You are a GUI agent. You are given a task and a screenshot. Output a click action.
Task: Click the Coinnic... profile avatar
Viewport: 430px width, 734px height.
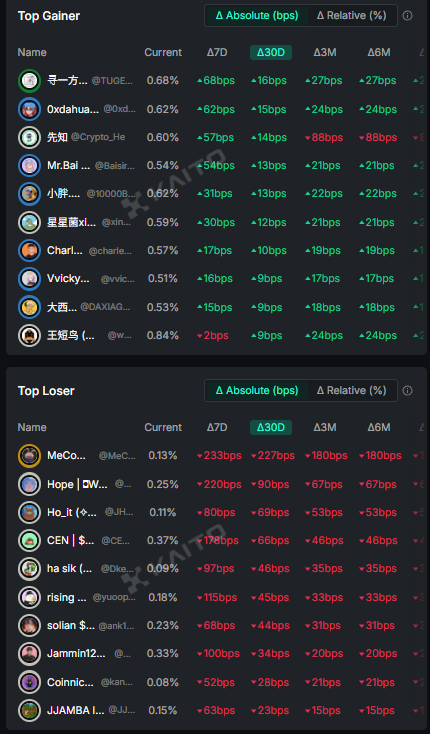(29, 682)
